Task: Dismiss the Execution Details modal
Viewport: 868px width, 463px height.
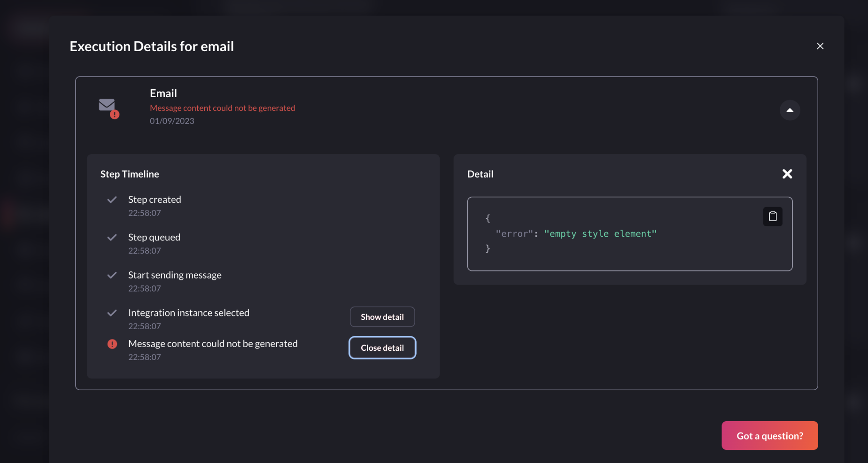Action: (x=820, y=46)
